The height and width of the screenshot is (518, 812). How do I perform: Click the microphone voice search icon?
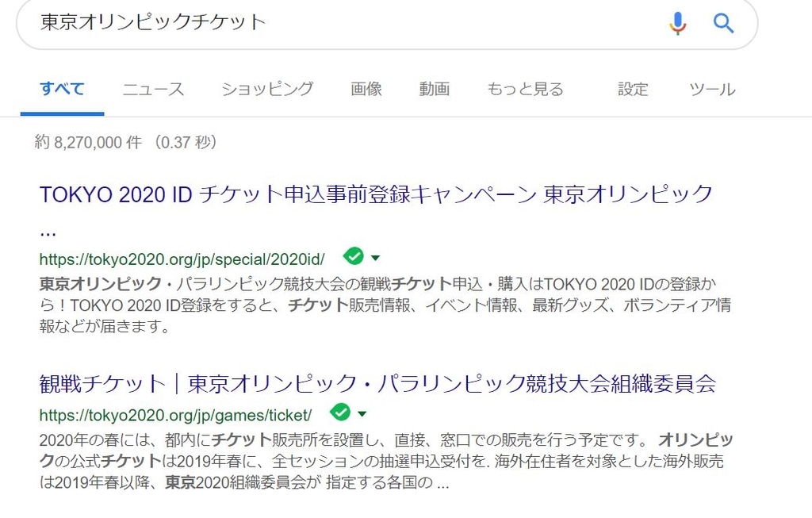click(x=677, y=23)
